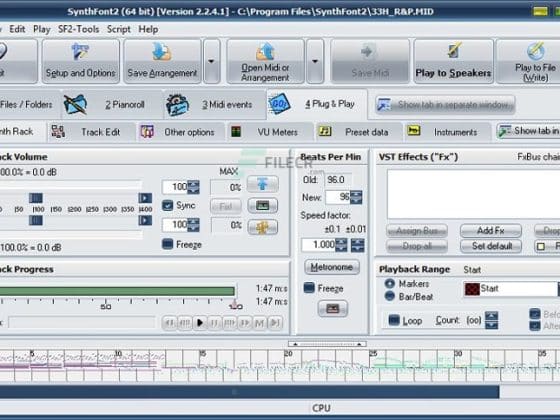Click the skip-to-end transport button
The width and height of the screenshot is (560, 420).
coord(275,323)
